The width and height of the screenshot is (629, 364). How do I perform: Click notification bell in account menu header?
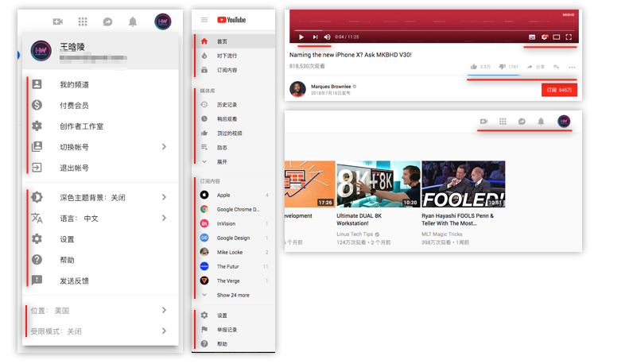[133, 21]
